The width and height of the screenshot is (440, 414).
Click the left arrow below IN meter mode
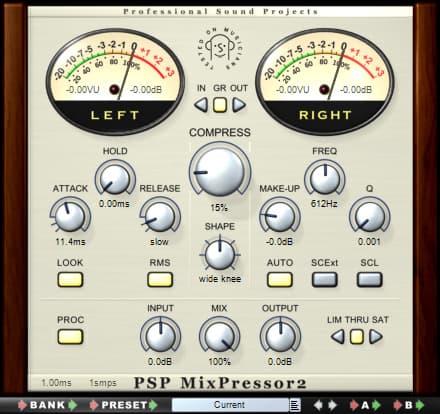pos(201,105)
